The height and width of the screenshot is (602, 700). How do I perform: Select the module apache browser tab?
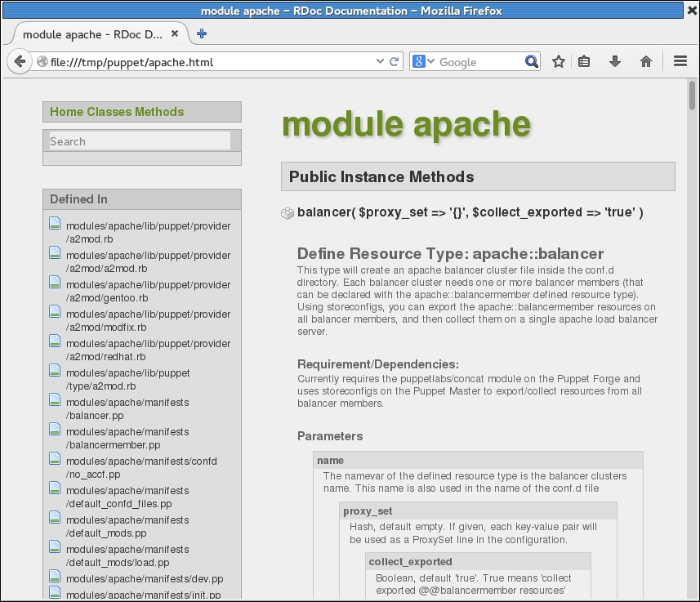(91, 34)
